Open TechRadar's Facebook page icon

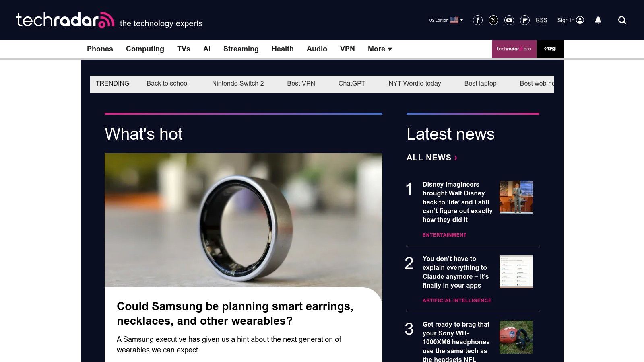[478, 20]
